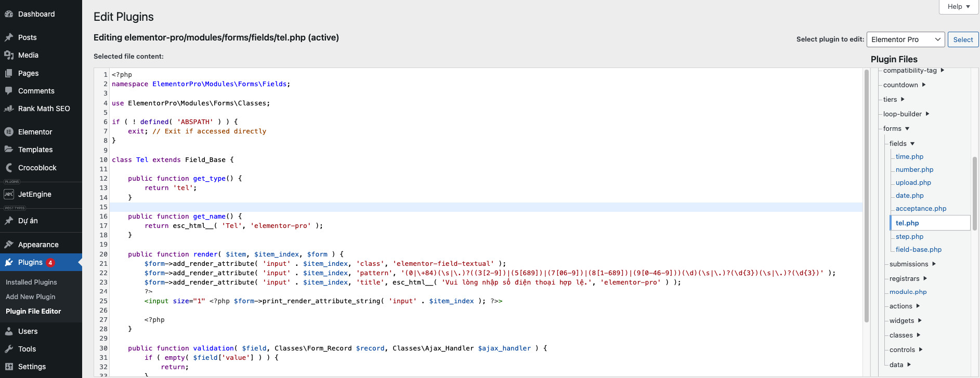Image resolution: width=980 pixels, height=378 pixels.
Task: Expand the Help dropdown tab
Action: click(958, 7)
